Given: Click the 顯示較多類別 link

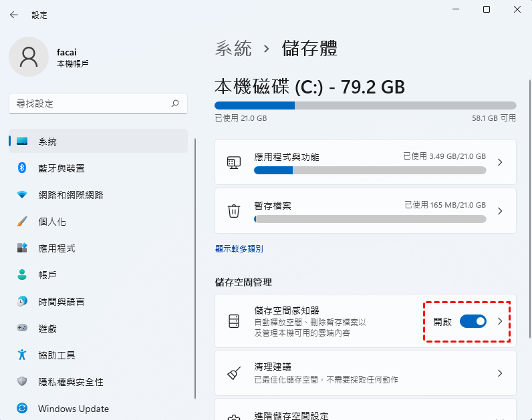Looking at the screenshot, I should coord(239,248).
